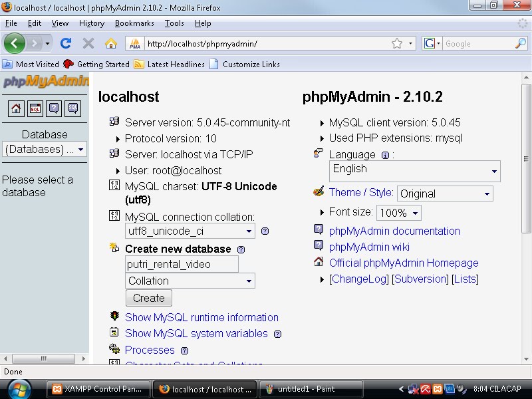Open the Help menu
This screenshot has height=399, width=532.
[x=203, y=23]
